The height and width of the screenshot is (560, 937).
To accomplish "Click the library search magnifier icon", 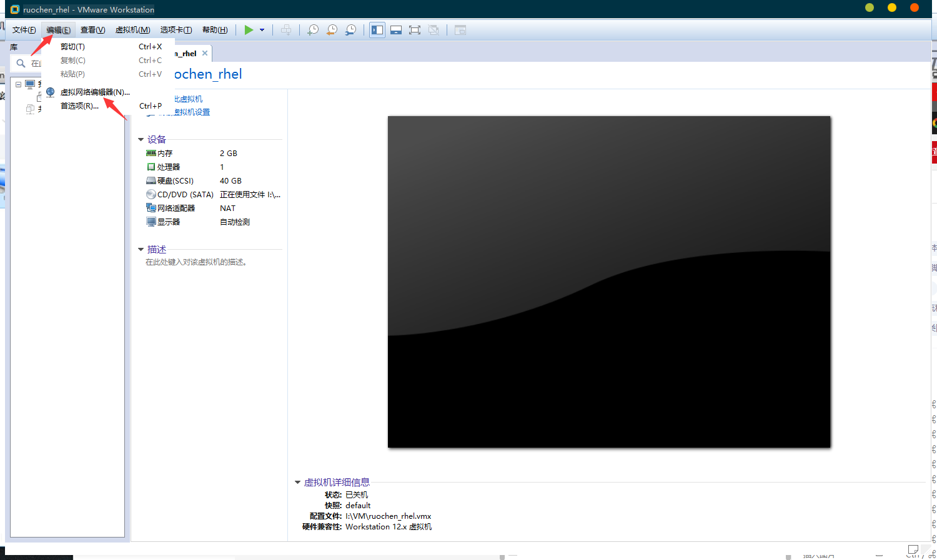I will (x=21, y=63).
